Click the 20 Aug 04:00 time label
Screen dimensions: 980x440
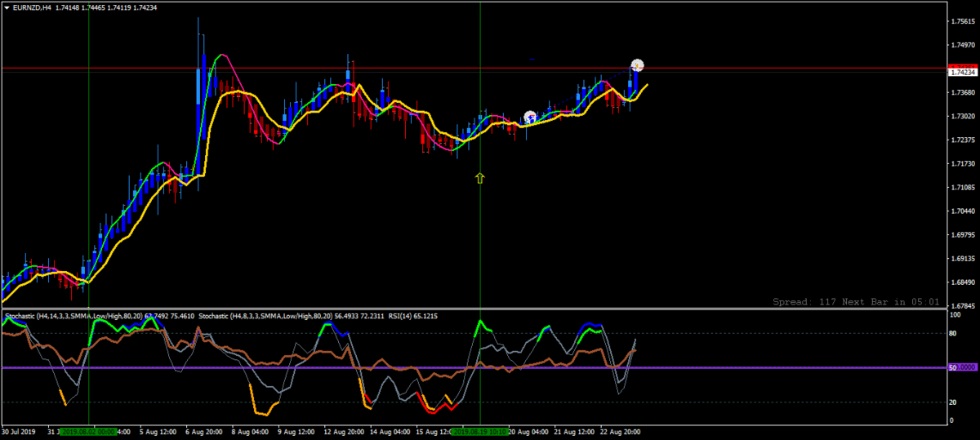tap(528, 431)
